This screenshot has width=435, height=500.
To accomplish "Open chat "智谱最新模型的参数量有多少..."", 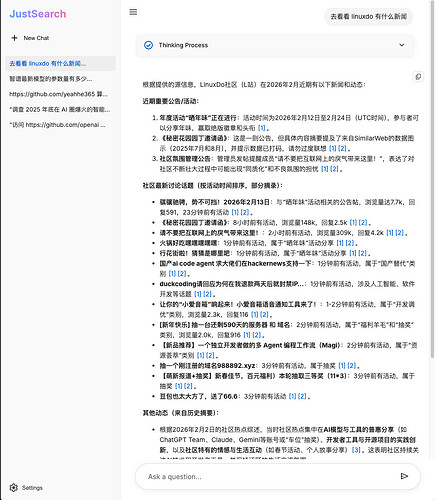I will click(60, 79).
